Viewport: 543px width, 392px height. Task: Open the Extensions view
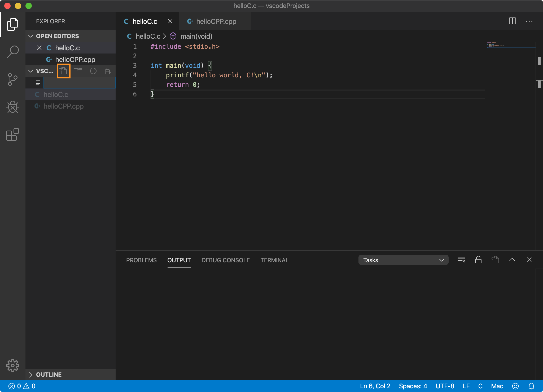click(13, 135)
